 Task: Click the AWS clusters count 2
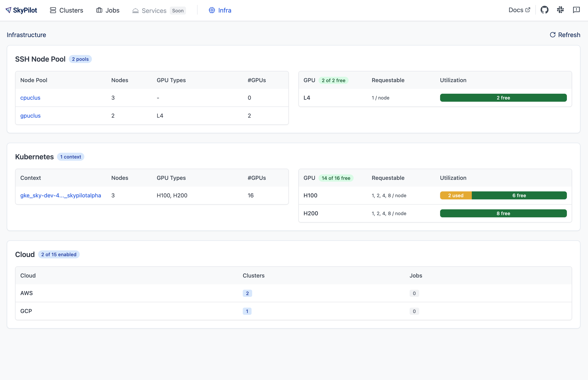(247, 293)
